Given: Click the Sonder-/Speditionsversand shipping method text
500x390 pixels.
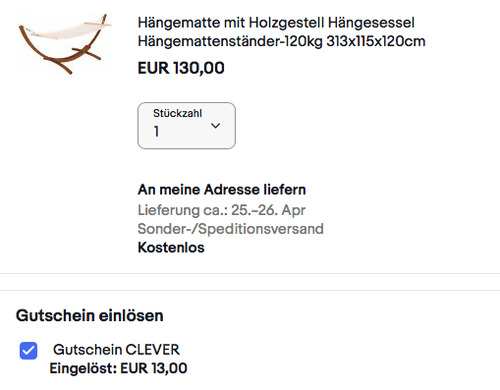Looking at the screenshot, I should pos(230,229).
